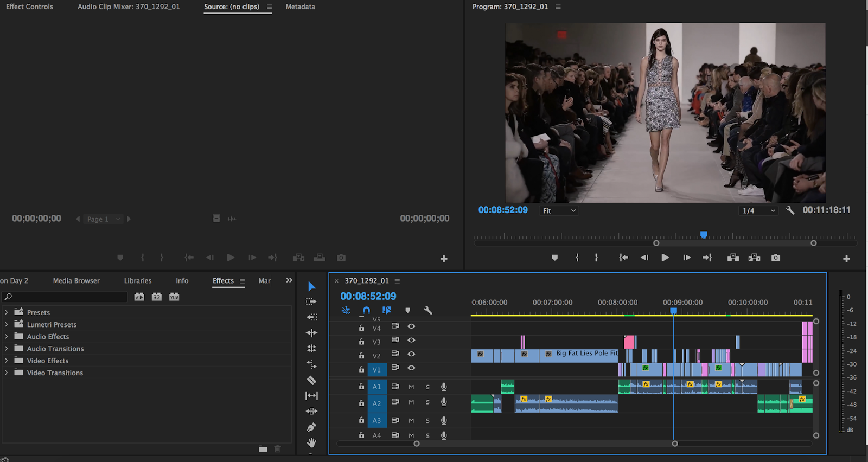
Task: Open Source monitor button editor plus
Action: [x=444, y=259]
